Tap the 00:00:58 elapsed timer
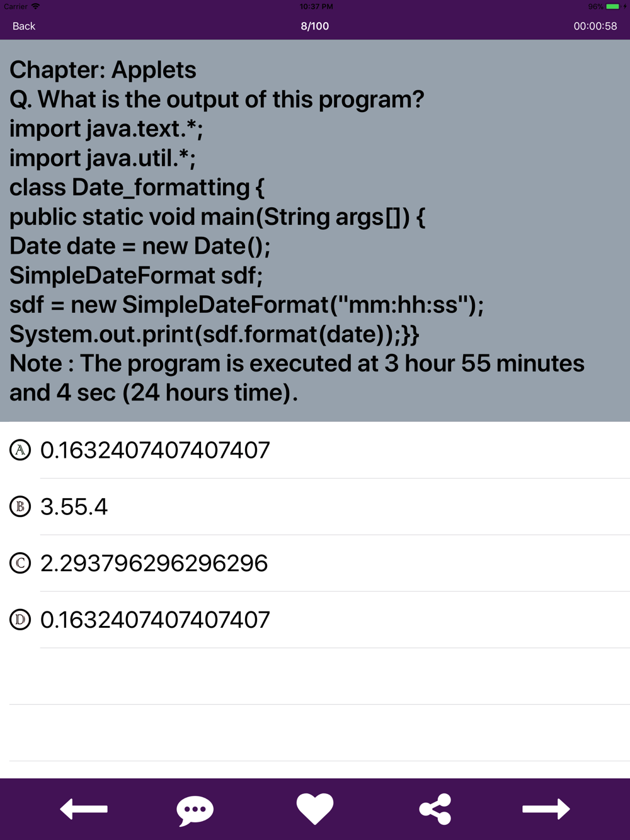 [x=595, y=26]
